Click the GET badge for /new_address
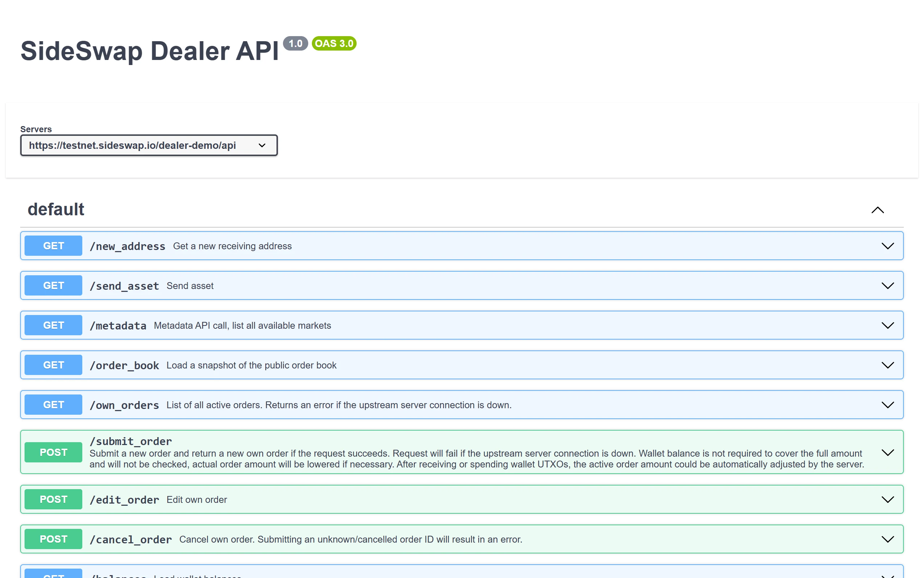The height and width of the screenshot is (578, 924). 53,246
